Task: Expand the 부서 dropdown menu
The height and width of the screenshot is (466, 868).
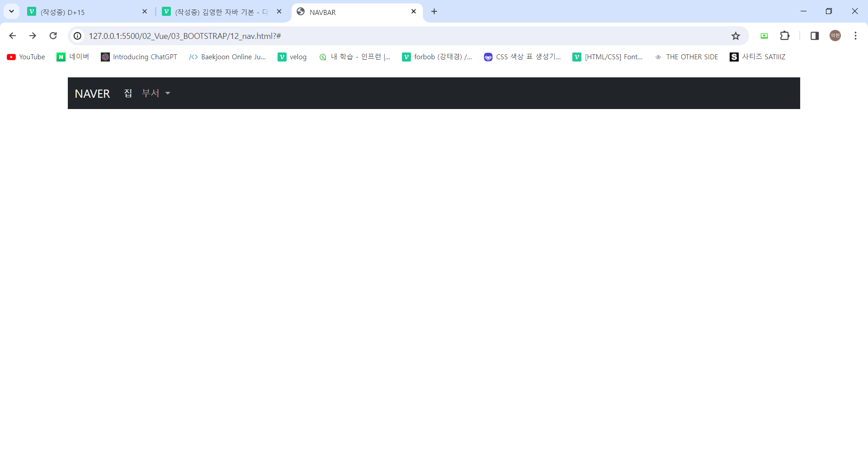Action: [x=156, y=93]
